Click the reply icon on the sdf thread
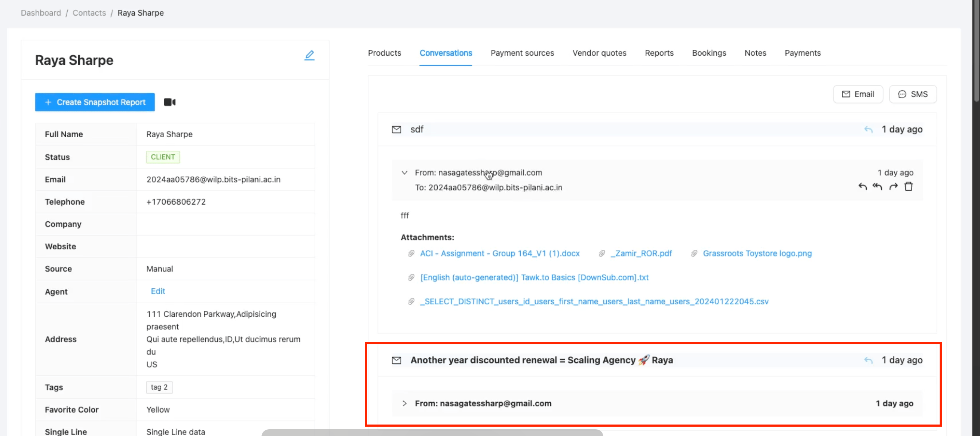Screen dimensions: 980x436 click(868, 130)
